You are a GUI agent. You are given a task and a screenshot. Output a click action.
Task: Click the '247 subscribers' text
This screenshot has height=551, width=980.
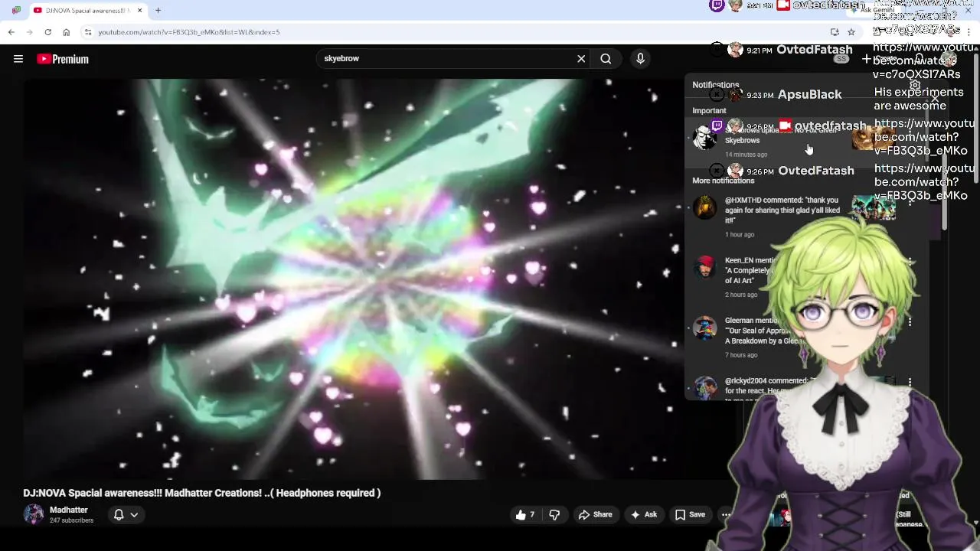(x=71, y=521)
